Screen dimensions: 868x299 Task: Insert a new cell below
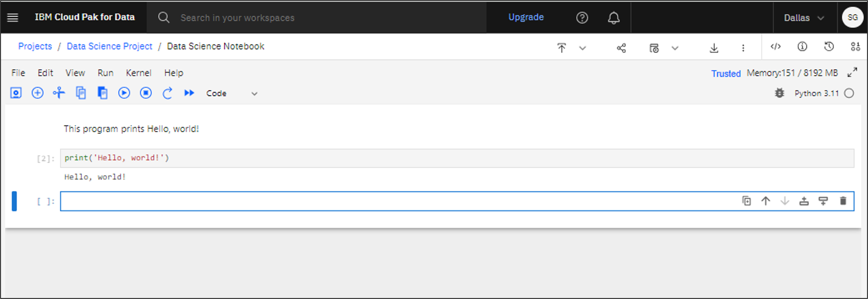point(37,93)
